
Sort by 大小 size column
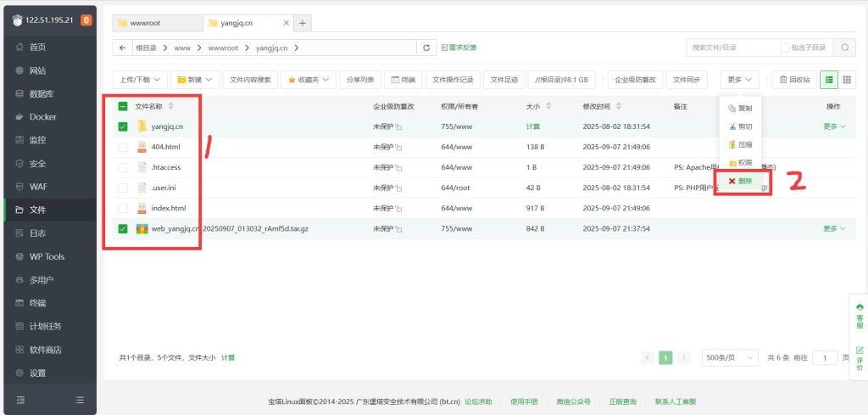click(548, 106)
